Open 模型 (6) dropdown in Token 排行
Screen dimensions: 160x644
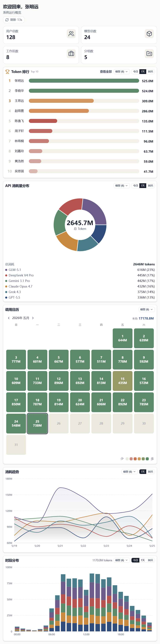pos(121,71)
